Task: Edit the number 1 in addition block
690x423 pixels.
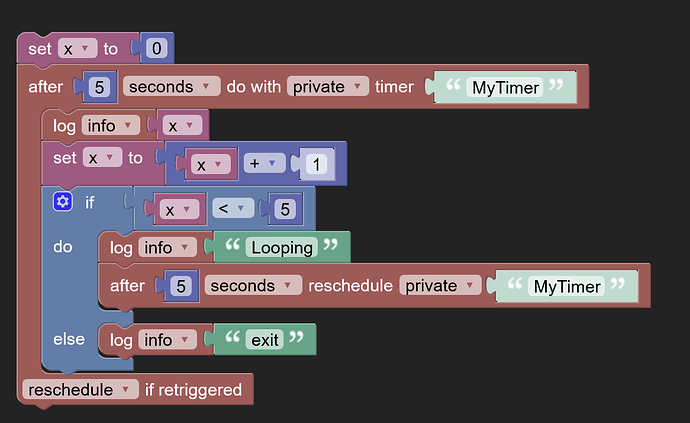Action: click(316, 164)
